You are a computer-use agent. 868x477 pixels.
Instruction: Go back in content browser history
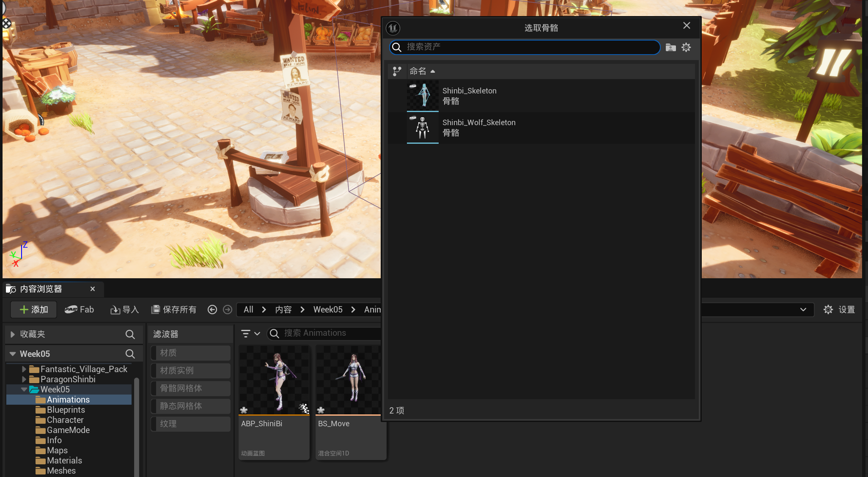(212, 310)
